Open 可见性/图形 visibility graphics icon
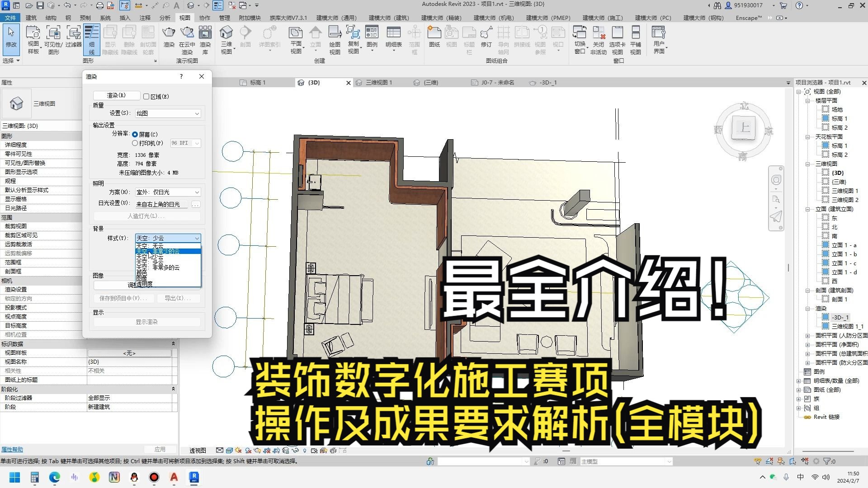 tap(53, 40)
